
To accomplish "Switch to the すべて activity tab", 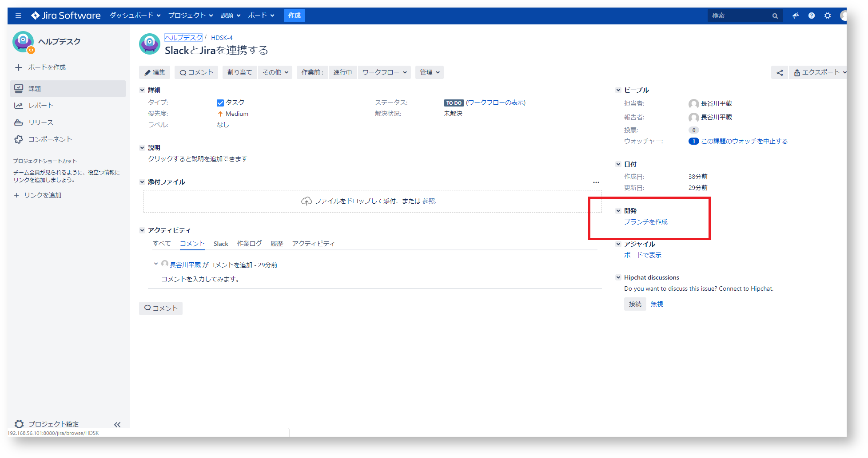I will pos(162,244).
